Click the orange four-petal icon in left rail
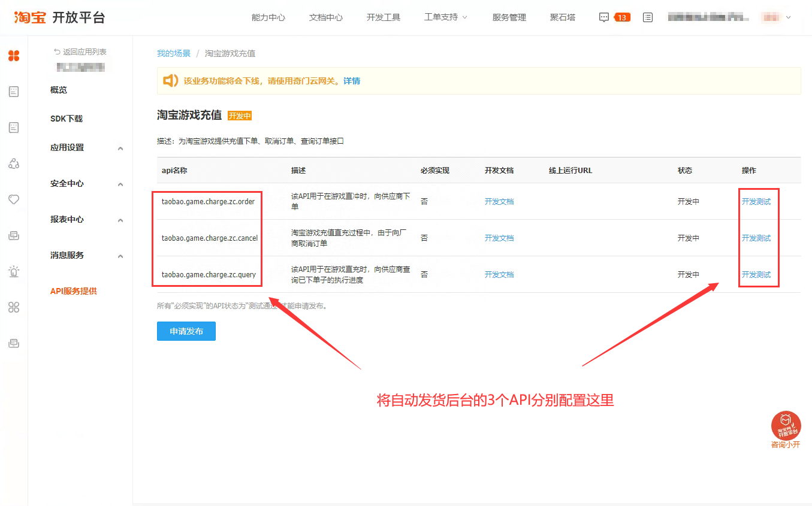The width and height of the screenshot is (812, 506). 14,56
